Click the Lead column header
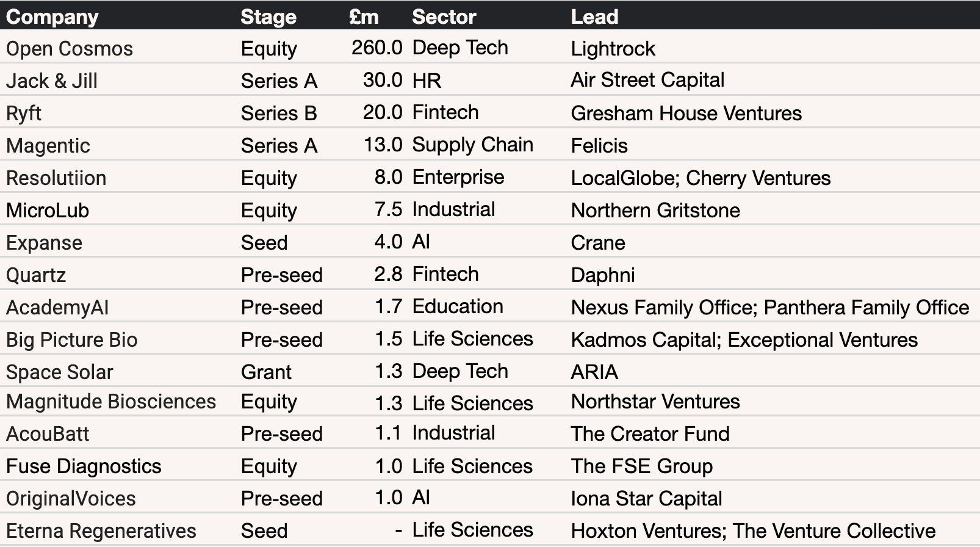The height and width of the screenshot is (547, 980). pos(594,17)
